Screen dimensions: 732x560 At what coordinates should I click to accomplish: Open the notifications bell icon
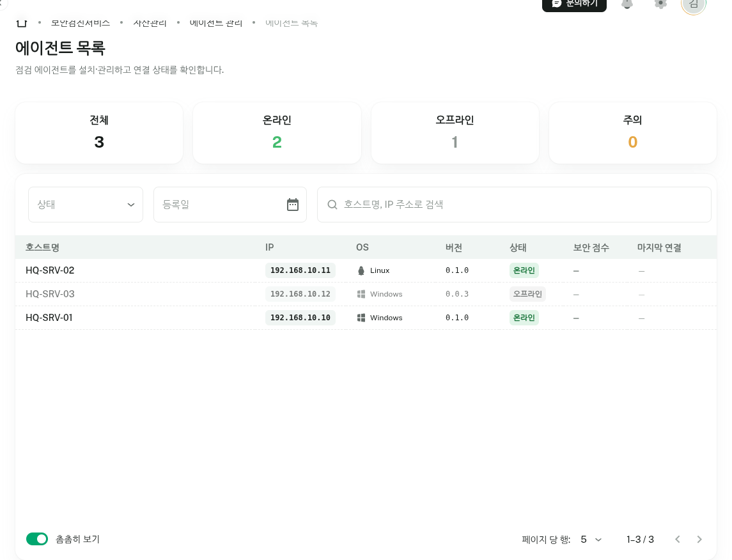click(x=627, y=4)
